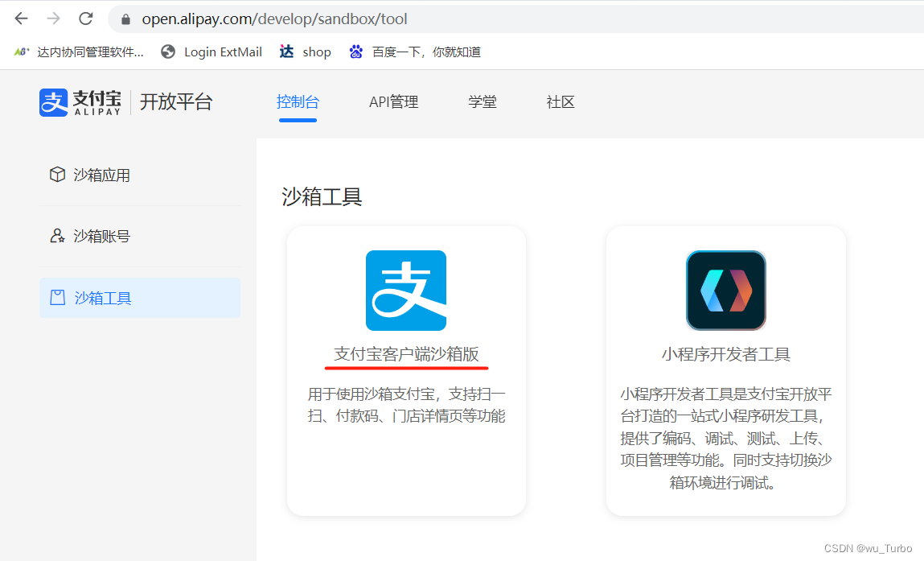
Task: Open the 达内协同管理软件 bookmark
Action: 79,52
